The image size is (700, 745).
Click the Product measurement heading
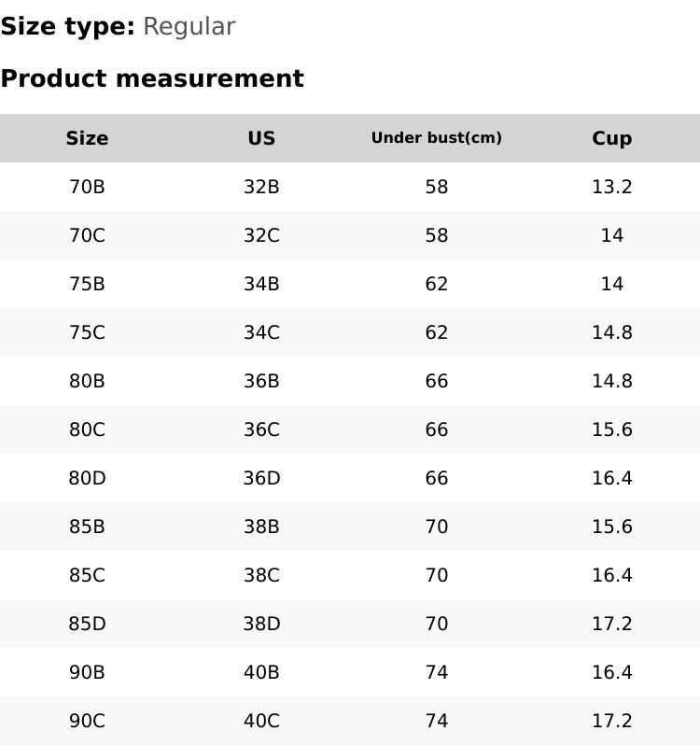[152, 78]
